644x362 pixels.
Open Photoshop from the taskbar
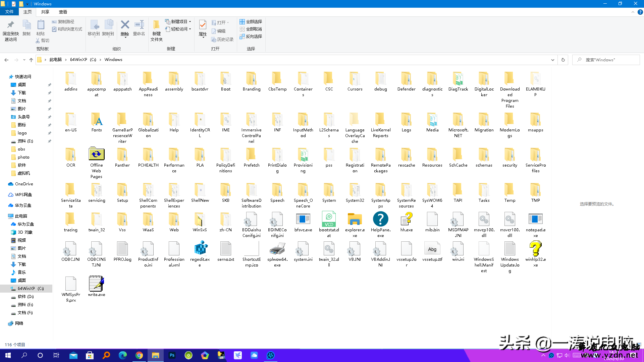[172, 355]
